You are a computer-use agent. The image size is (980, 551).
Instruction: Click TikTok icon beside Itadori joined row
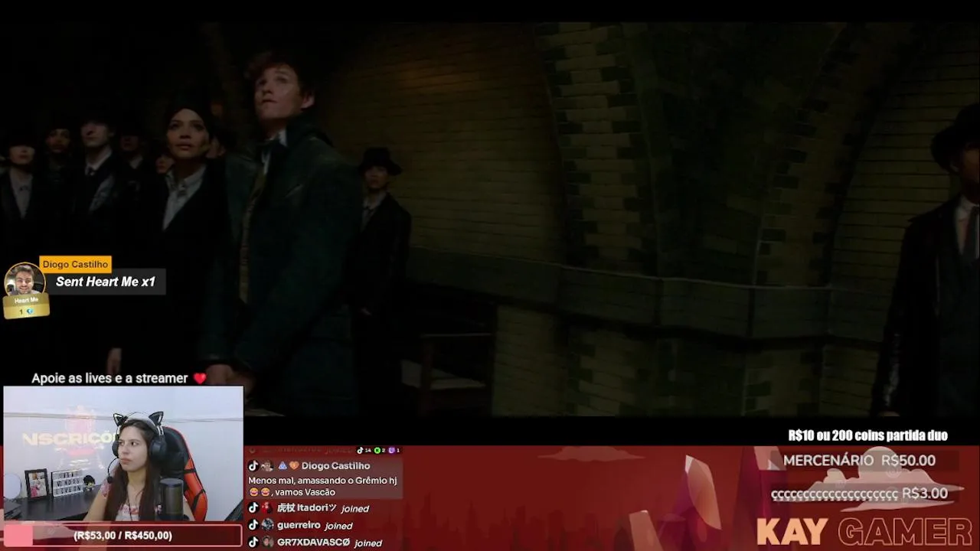253,507
